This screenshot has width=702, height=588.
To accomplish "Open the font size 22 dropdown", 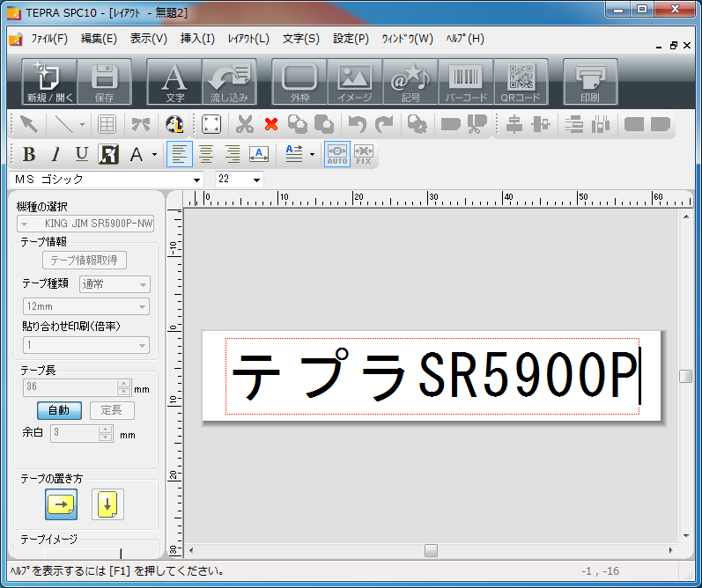I will (x=256, y=180).
